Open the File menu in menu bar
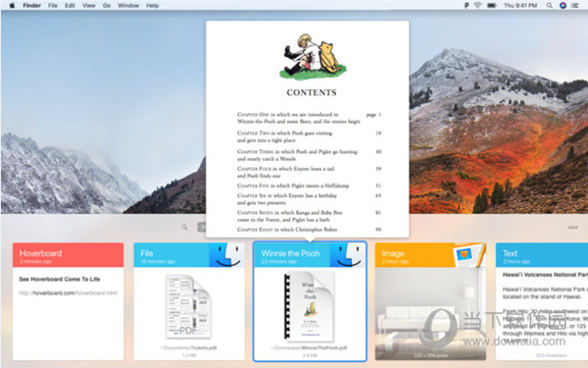Screen dimensions: 588x368 pyautogui.click(x=53, y=6)
